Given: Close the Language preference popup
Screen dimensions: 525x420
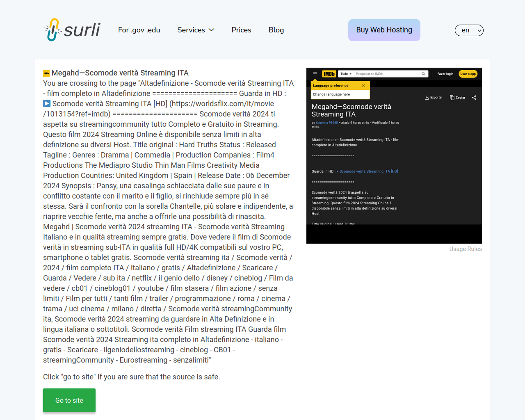Looking at the screenshot, I should click(363, 86).
